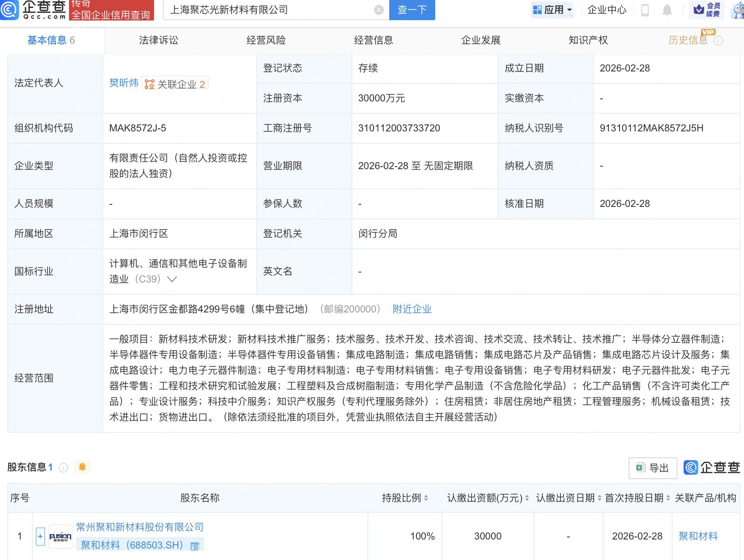Click the Qichacha logo in header
Image resolution: width=744 pixels, height=560 pixels.
(x=34, y=10)
